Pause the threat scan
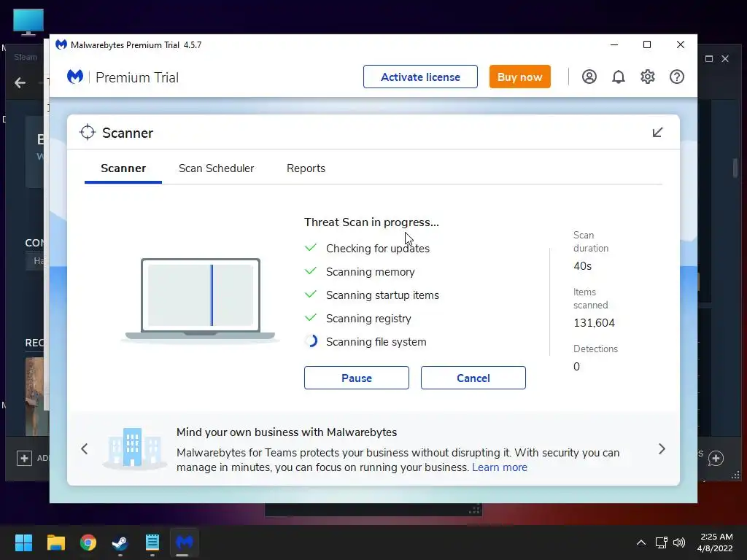This screenshot has width=747, height=560. [356, 378]
